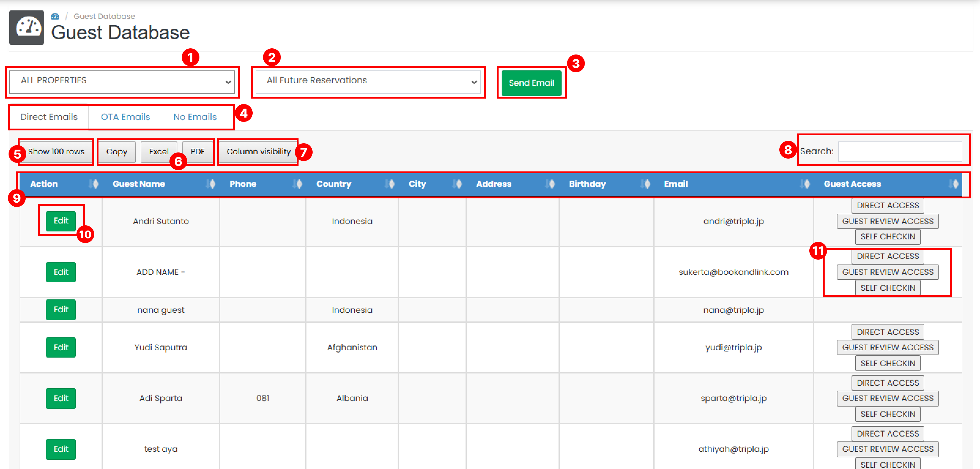The image size is (980, 469).
Task: Export the table to Excel
Action: pyautogui.click(x=159, y=151)
